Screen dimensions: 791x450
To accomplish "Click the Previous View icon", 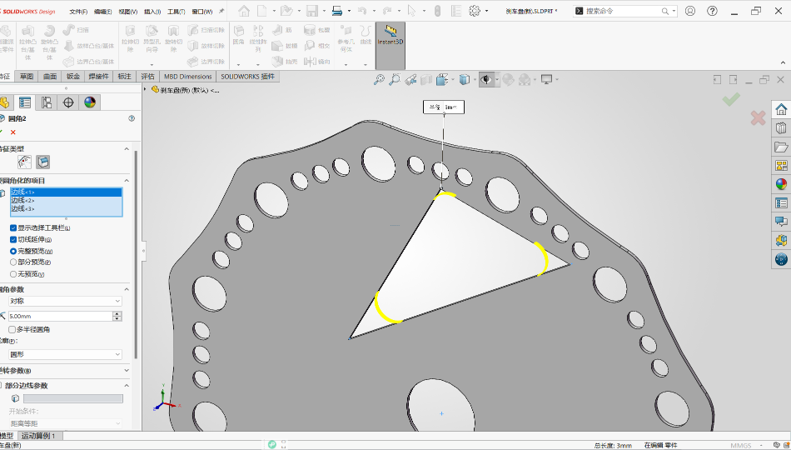I will 411,79.
